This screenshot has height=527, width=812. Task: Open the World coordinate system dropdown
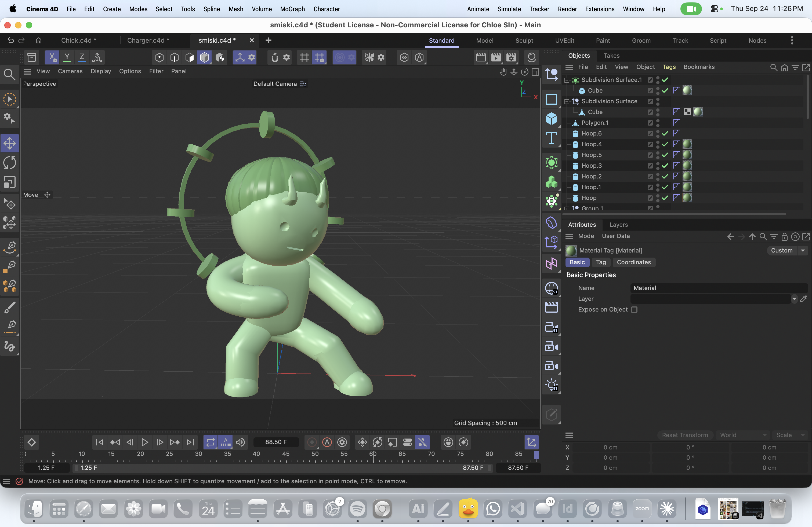click(x=743, y=435)
